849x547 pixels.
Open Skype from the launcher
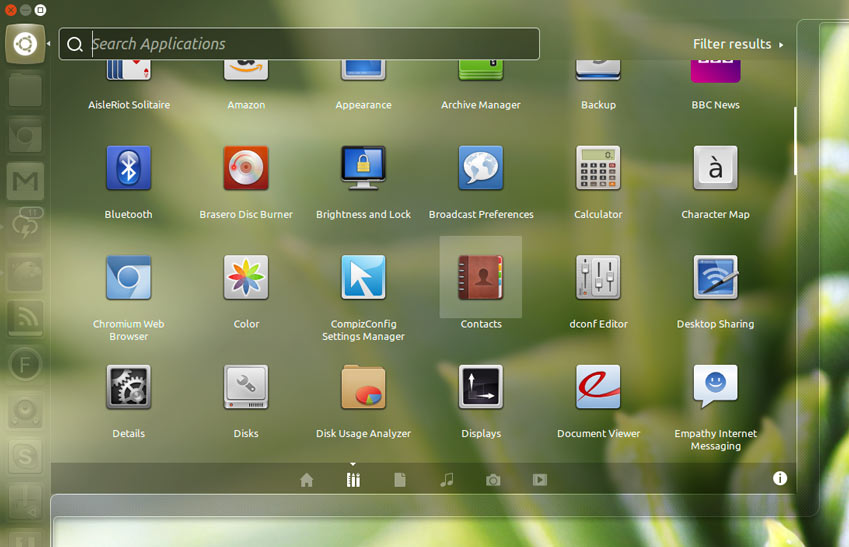[25, 456]
